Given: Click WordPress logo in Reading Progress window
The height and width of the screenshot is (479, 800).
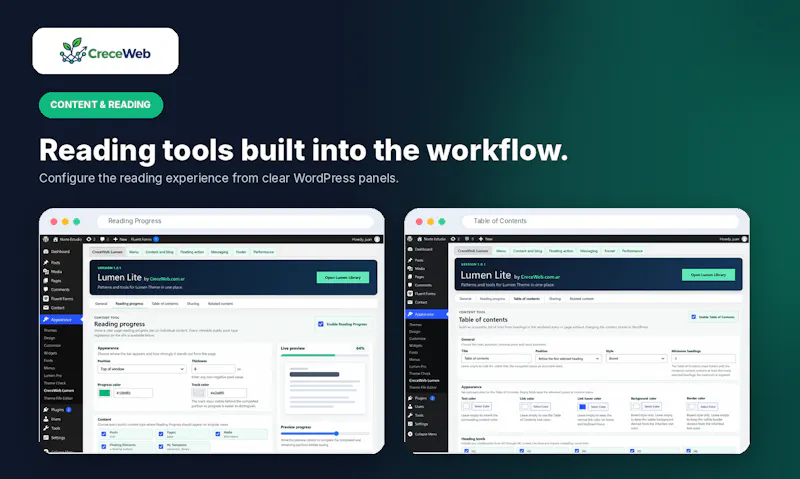Looking at the screenshot, I should [45, 239].
